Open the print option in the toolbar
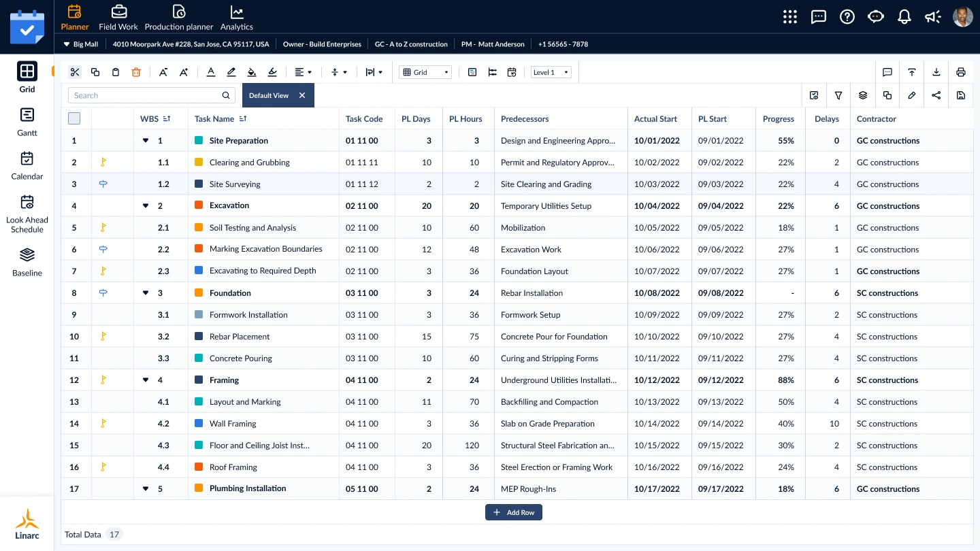 pos(960,72)
